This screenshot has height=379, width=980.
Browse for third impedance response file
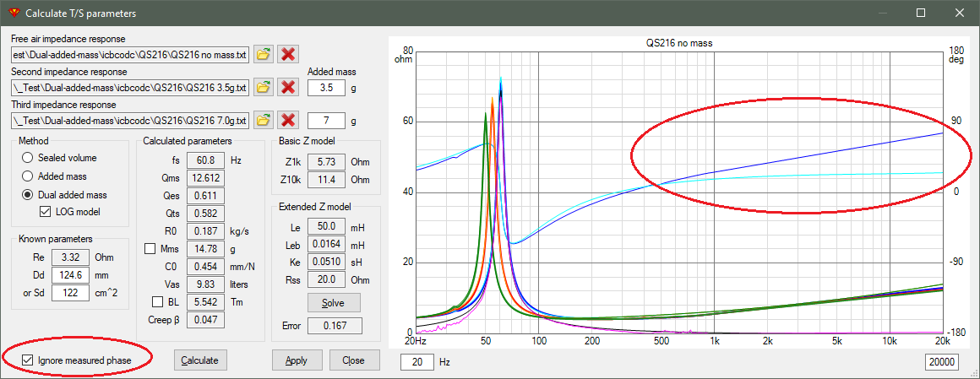click(263, 119)
